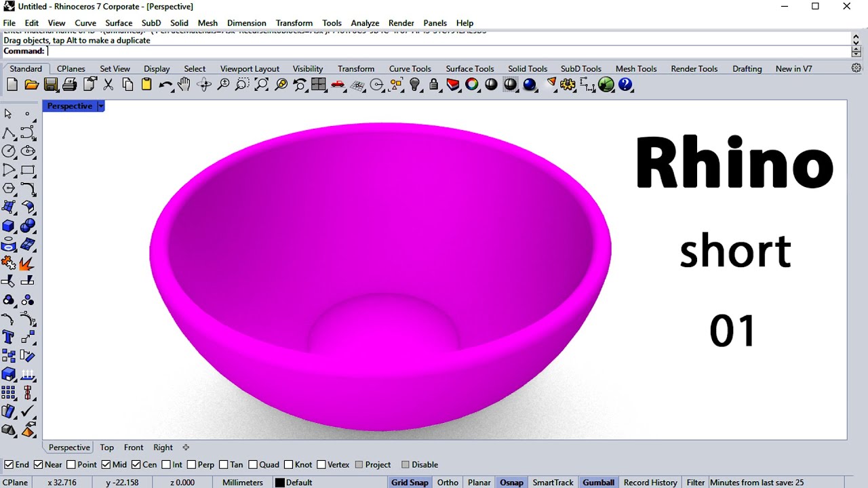Save with the floppy disk icon
868x488 pixels.
click(x=51, y=85)
